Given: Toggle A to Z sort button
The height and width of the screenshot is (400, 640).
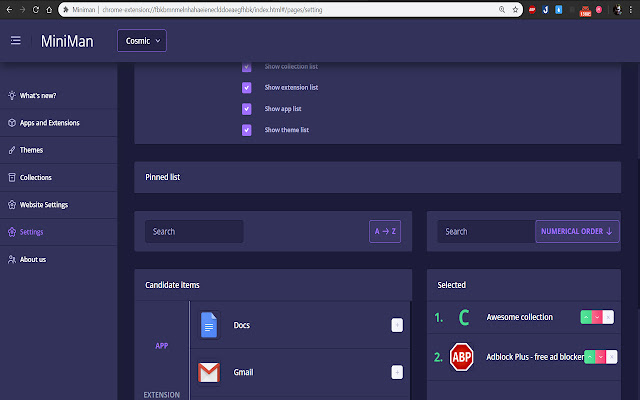Looking at the screenshot, I should pyautogui.click(x=385, y=231).
